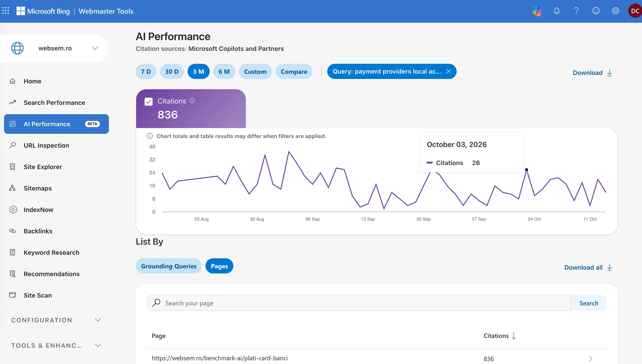Click the Copilot colorful icon
The image size is (642, 364).
point(537,11)
